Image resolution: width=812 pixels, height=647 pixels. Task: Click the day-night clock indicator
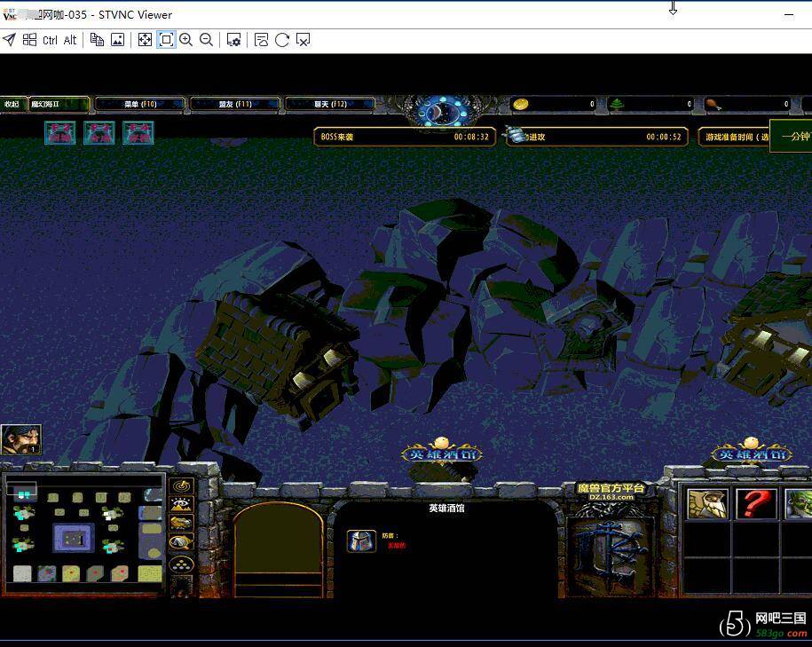[442, 110]
